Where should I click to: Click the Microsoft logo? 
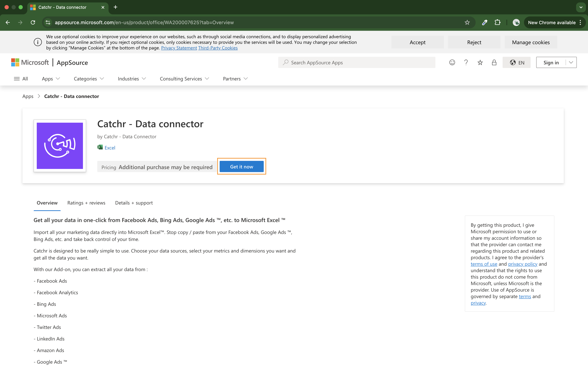point(30,63)
